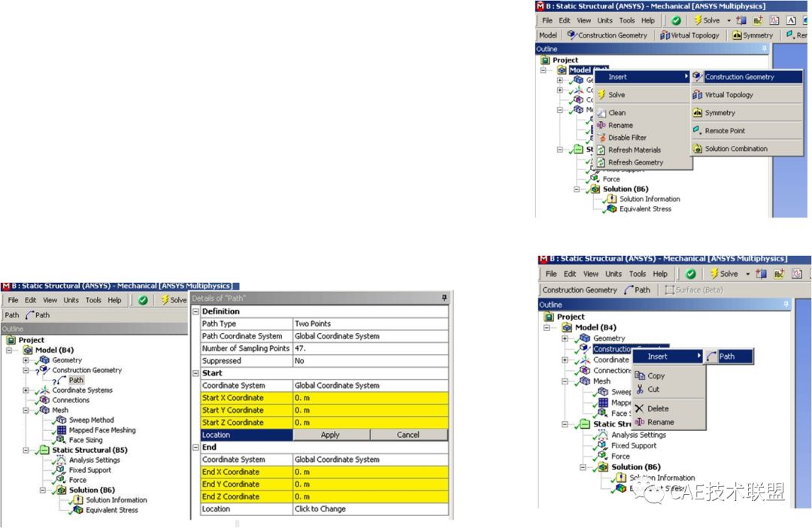
Task: Edit the Number of Sampling Points value 47
Action: tap(370, 348)
